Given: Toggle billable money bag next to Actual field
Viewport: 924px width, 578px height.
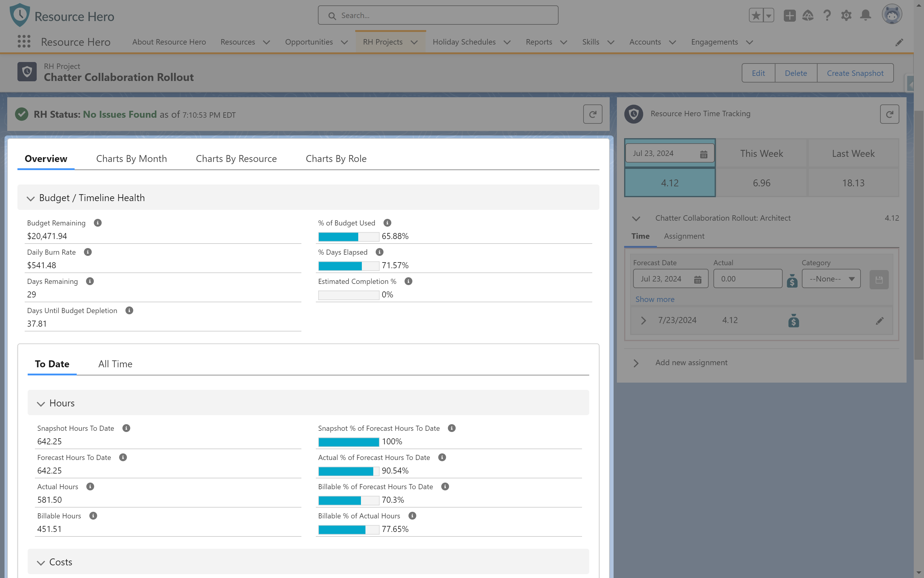Looking at the screenshot, I should (792, 280).
